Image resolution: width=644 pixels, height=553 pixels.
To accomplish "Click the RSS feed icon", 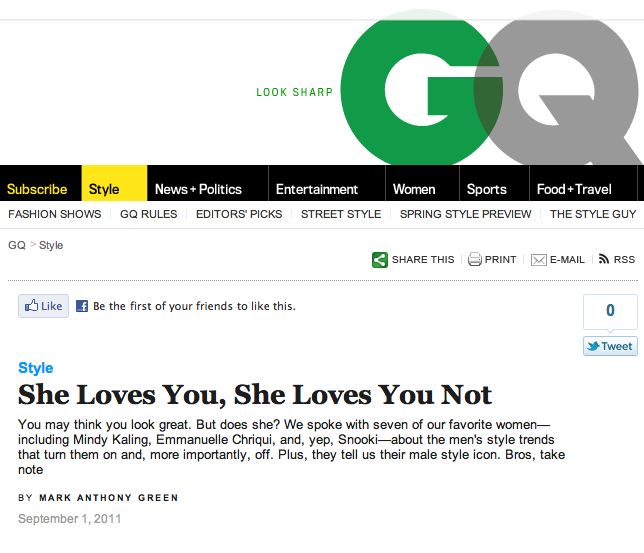I will [604, 260].
